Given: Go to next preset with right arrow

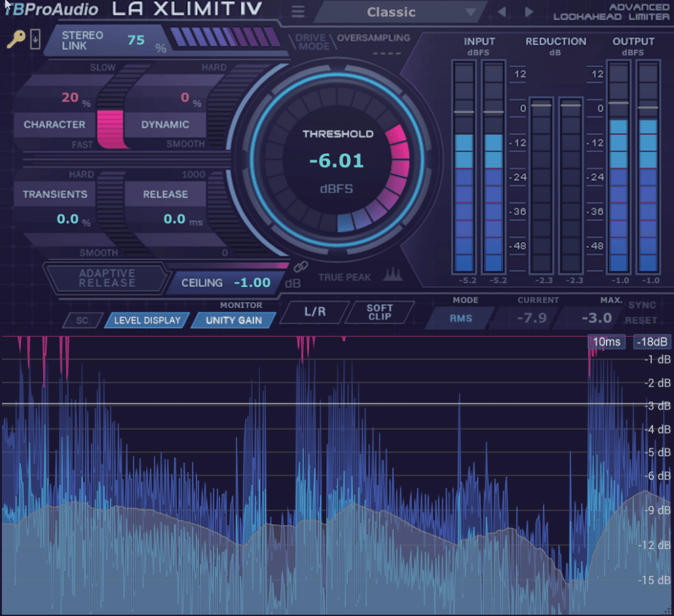Looking at the screenshot, I should pos(529,12).
